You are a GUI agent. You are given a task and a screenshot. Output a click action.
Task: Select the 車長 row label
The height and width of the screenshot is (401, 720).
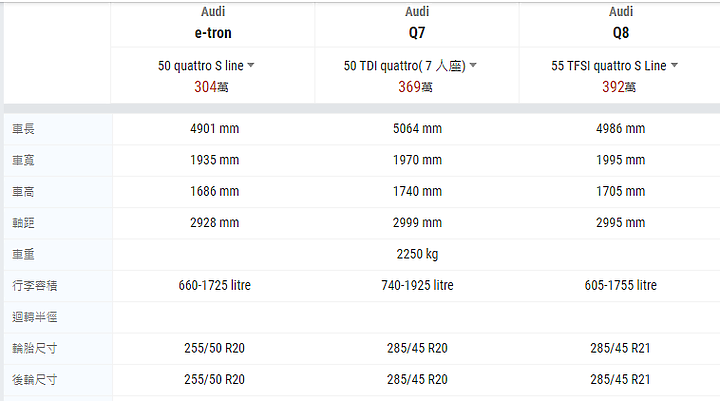tap(23, 129)
